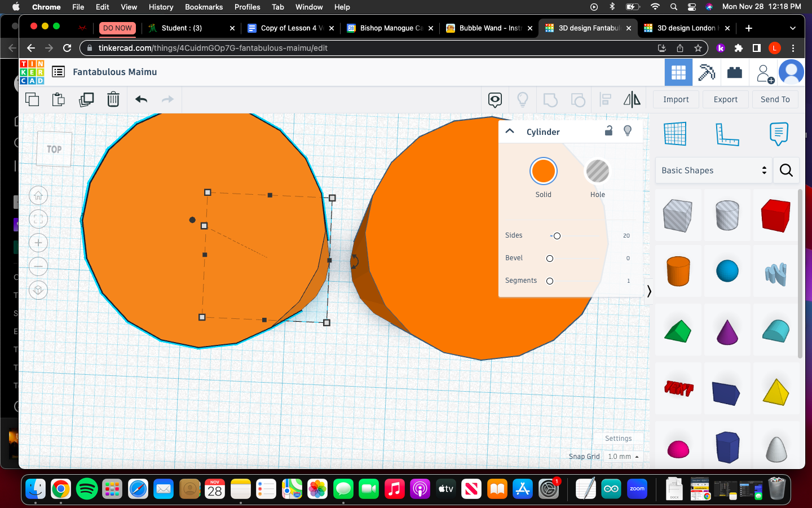Switch to the 3D design London tab
The height and width of the screenshot is (508, 812).
687,28
